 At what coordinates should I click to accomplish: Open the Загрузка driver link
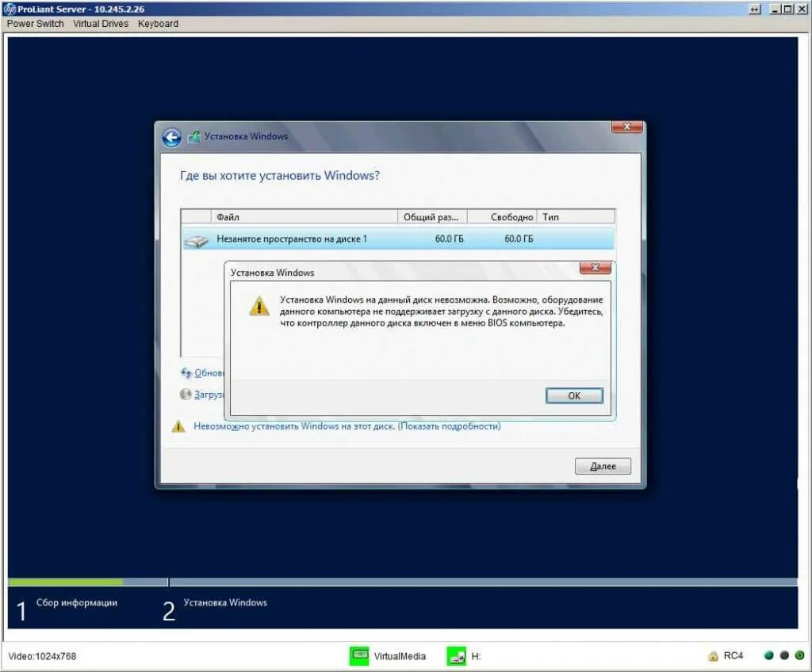(209, 395)
